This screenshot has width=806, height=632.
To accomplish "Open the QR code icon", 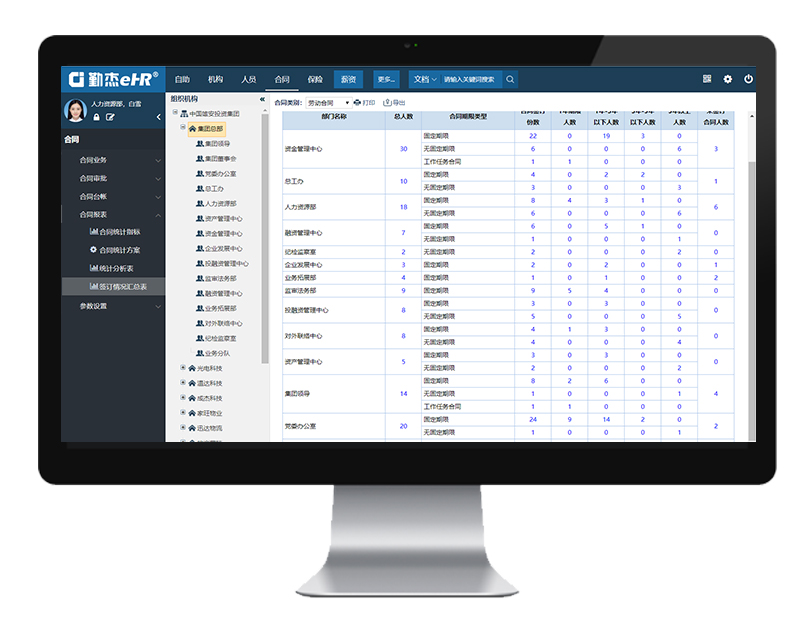I will click(x=707, y=79).
